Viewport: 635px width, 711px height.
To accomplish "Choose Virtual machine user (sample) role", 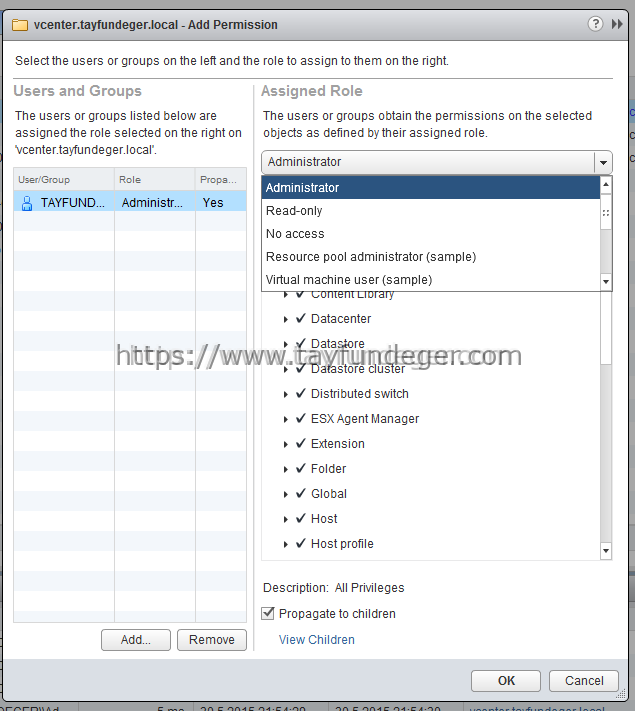I will 431,280.
